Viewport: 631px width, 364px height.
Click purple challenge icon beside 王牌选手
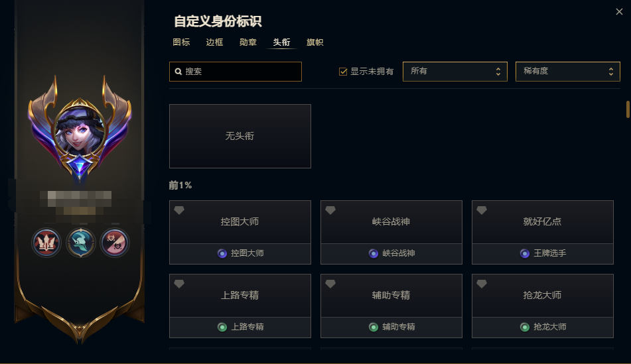click(524, 253)
